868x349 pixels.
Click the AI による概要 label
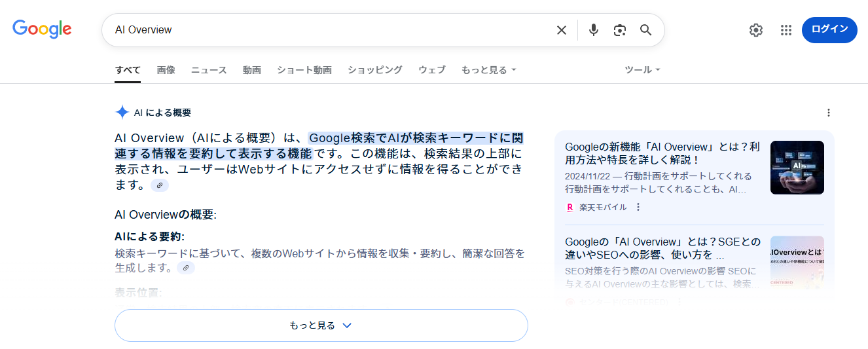[162, 113]
